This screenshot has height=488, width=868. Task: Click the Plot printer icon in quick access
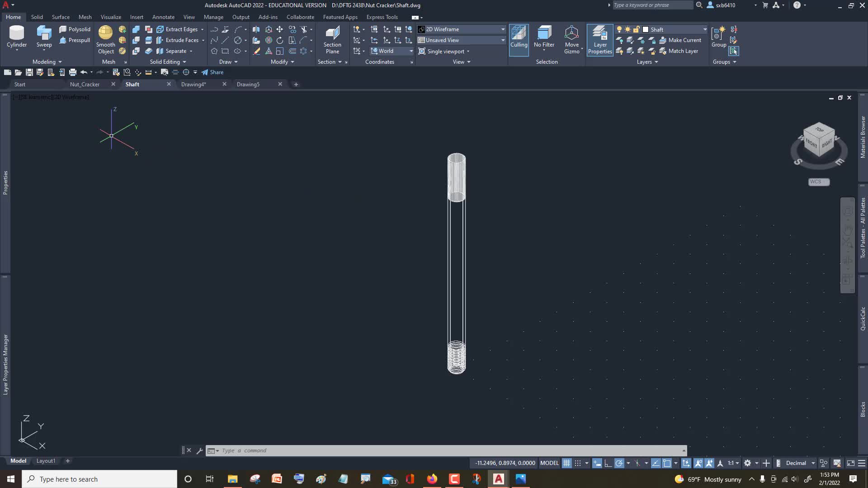pyautogui.click(x=73, y=72)
